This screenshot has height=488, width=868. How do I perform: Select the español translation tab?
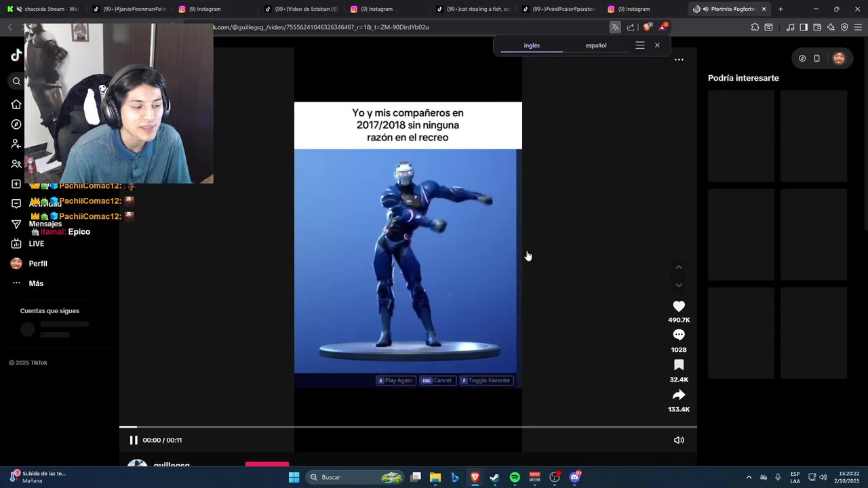point(596,45)
